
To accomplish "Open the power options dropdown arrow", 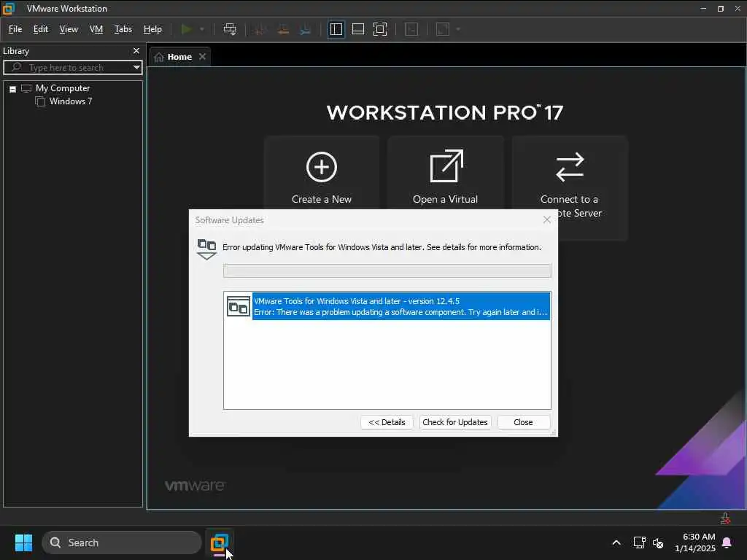I will [202, 29].
